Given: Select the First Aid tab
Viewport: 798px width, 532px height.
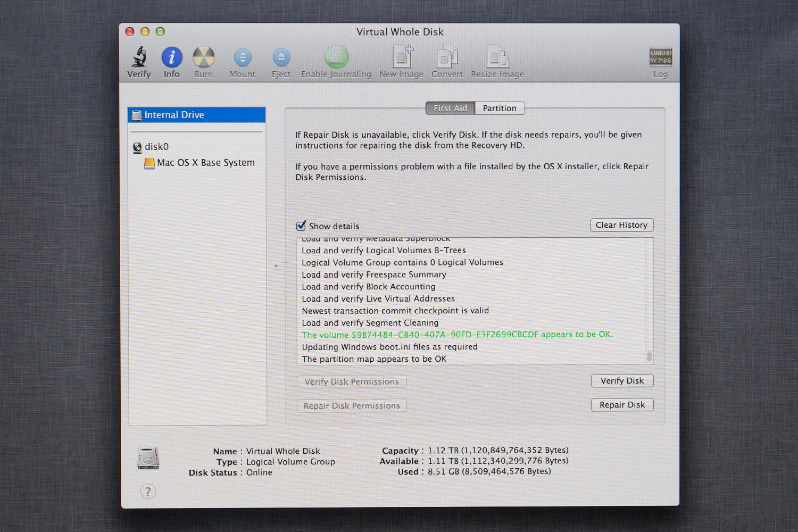Looking at the screenshot, I should click(x=450, y=109).
